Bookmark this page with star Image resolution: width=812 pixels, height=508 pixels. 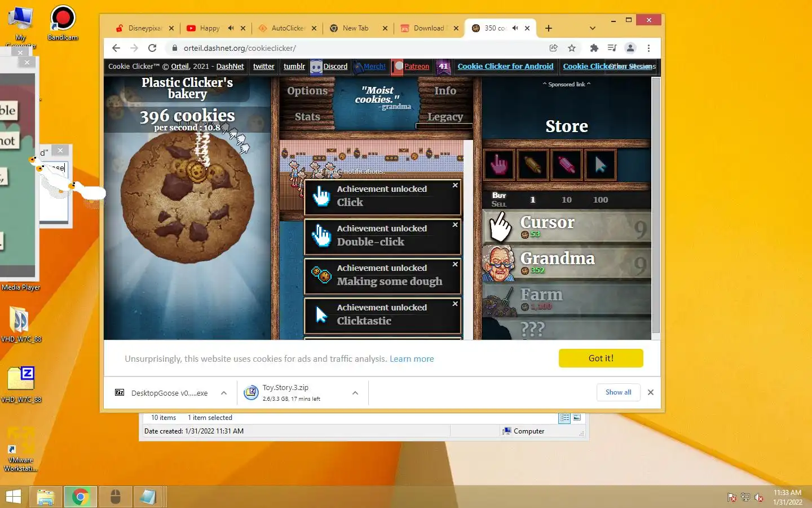click(x=572, y=48)
